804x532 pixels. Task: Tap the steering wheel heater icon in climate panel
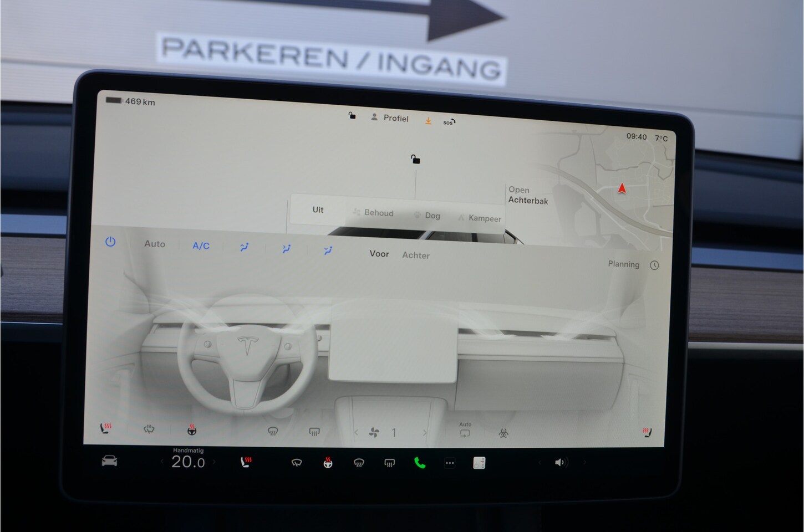[192, 429]
